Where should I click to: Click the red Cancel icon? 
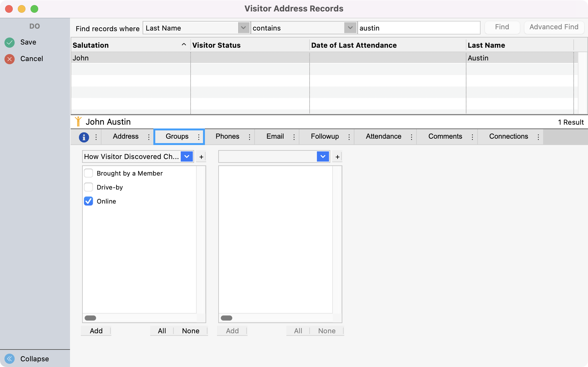(9, 59)
